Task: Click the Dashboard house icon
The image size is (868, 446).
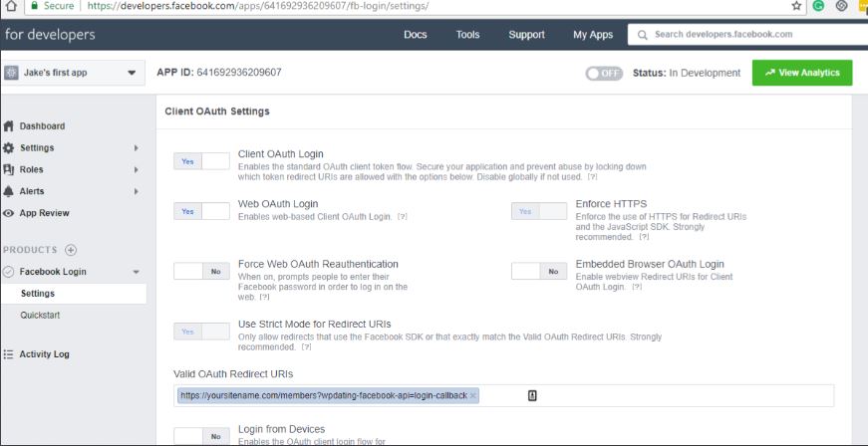Action: click(x=8, y=126)
